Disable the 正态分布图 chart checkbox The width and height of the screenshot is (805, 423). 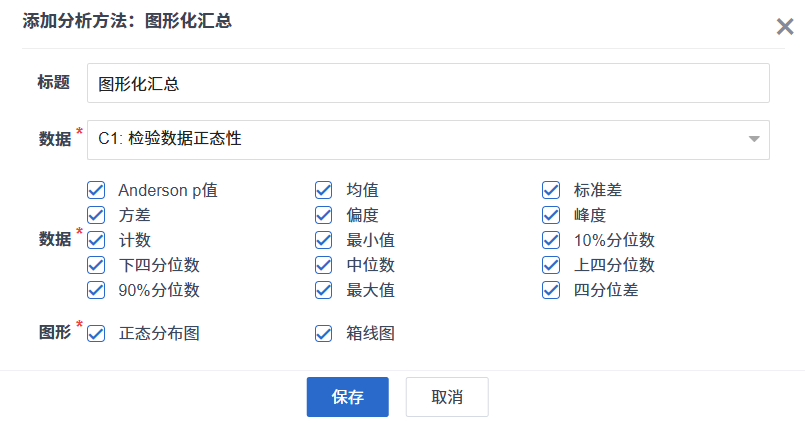(97, 334)
